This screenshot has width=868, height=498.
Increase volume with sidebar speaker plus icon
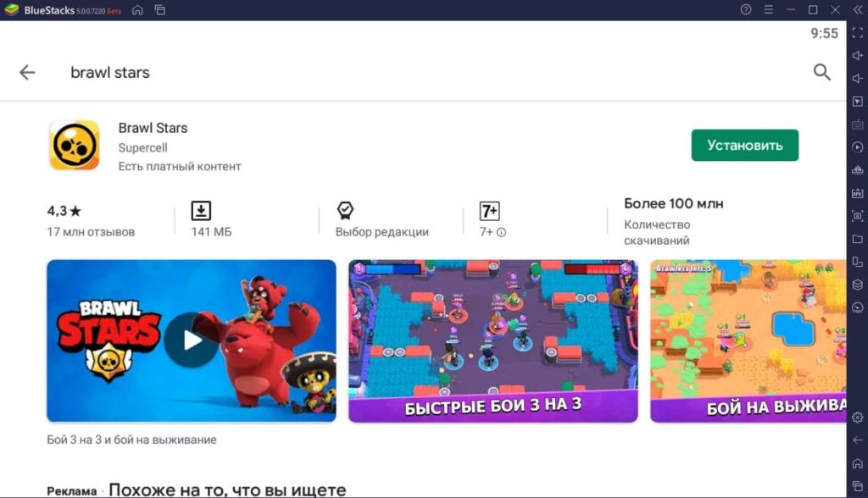[858, 55]
